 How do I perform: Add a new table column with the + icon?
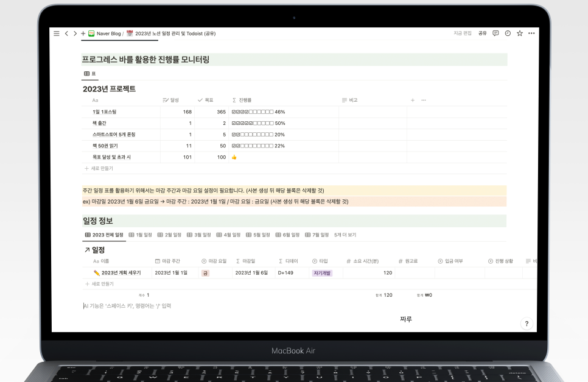(x=412, y=100)
